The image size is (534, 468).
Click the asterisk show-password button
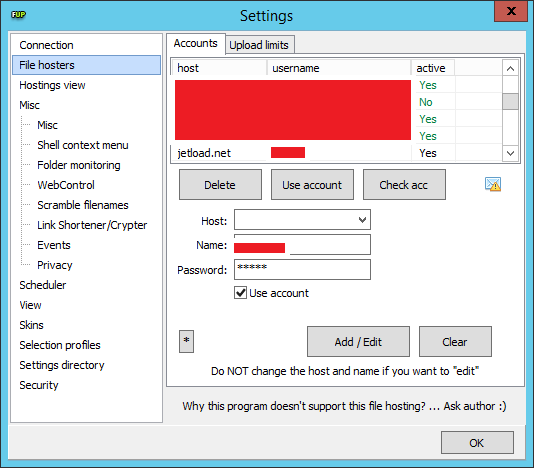pyautogui.click(x=186, y=341)
